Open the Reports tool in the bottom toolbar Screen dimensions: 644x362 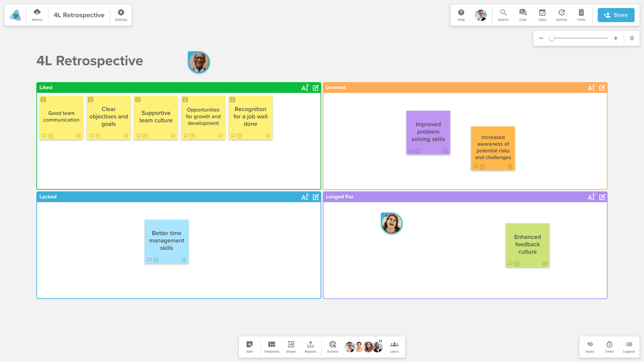(x=310, y=346)
